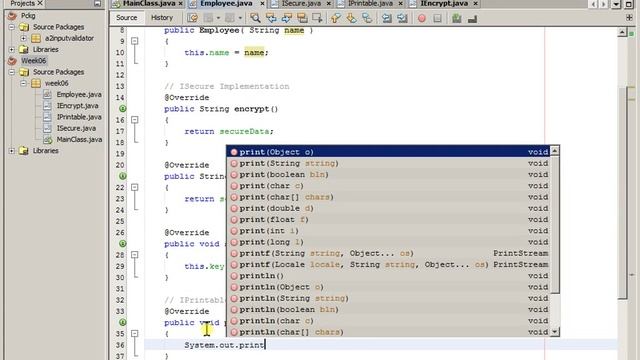This screenshot has height=360, width=640.
Task: Collapse code fold at line 28
Action: pyautogui.click(x=134, y=255)
